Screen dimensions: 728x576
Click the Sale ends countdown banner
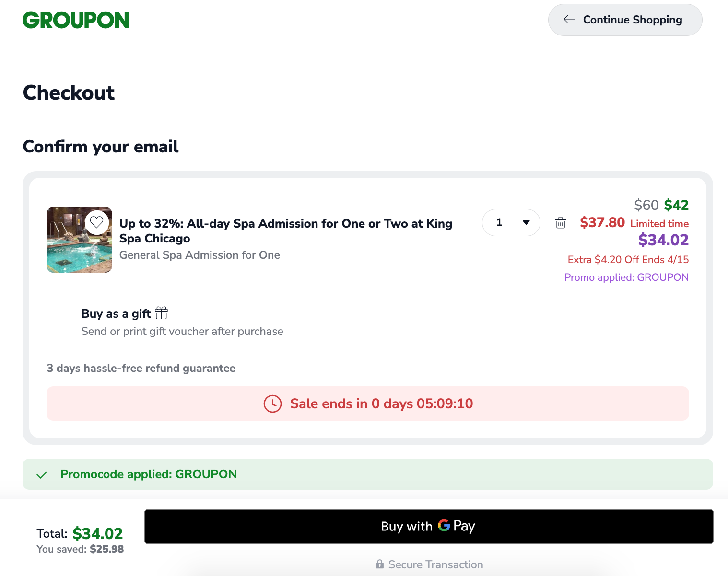[x=368, y=403]
